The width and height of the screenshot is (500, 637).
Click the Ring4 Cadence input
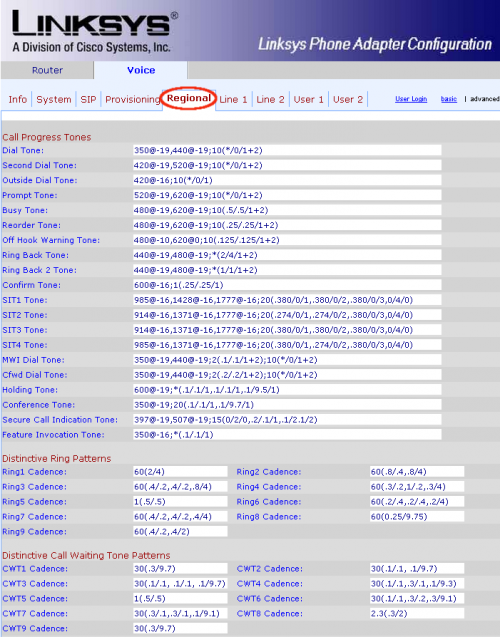417,487
